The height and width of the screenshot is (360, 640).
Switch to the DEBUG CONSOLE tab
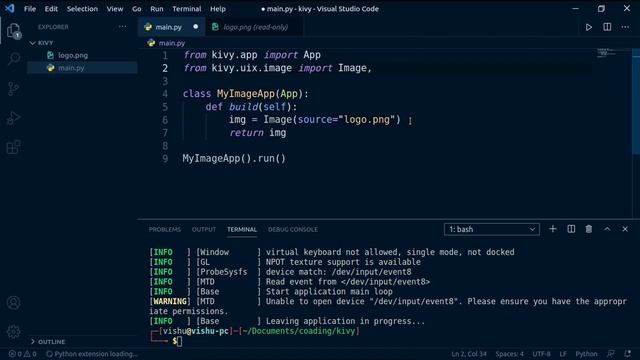(293, 229)
